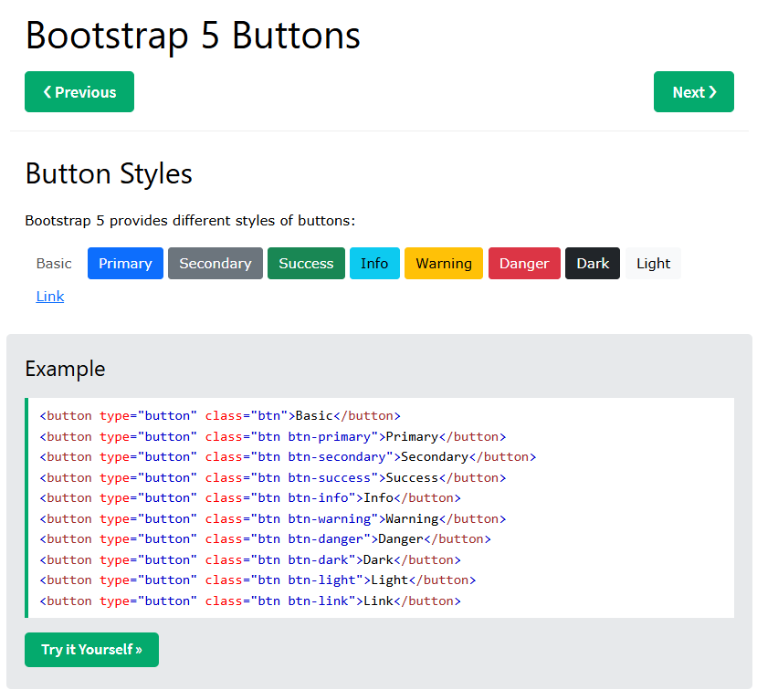Click the intro sentence about button styles
This screenshot has height=700, width=757.
[x=190, y=221]
